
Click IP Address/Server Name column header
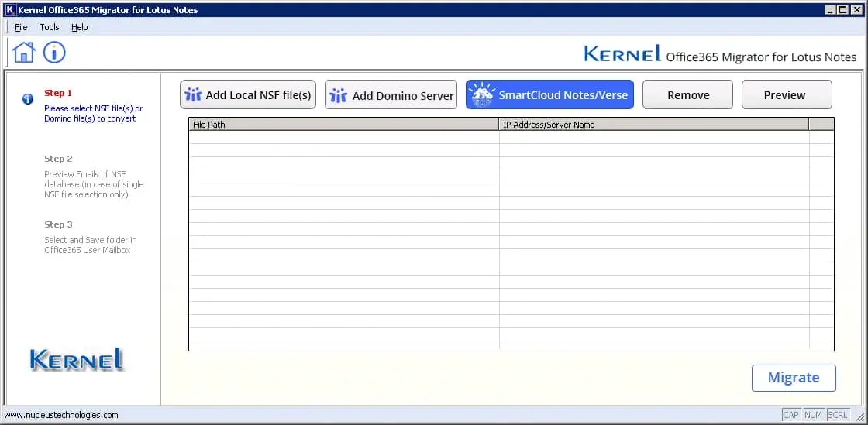point(653,125)
